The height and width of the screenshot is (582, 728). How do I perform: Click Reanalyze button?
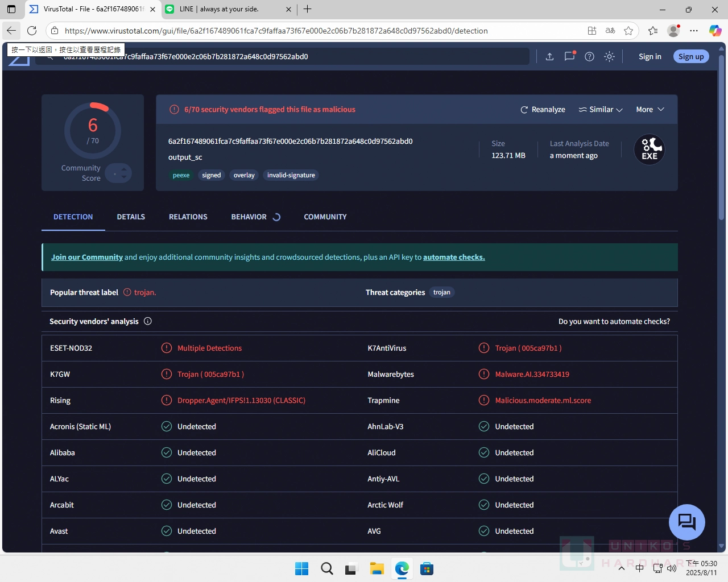[543, 109]
